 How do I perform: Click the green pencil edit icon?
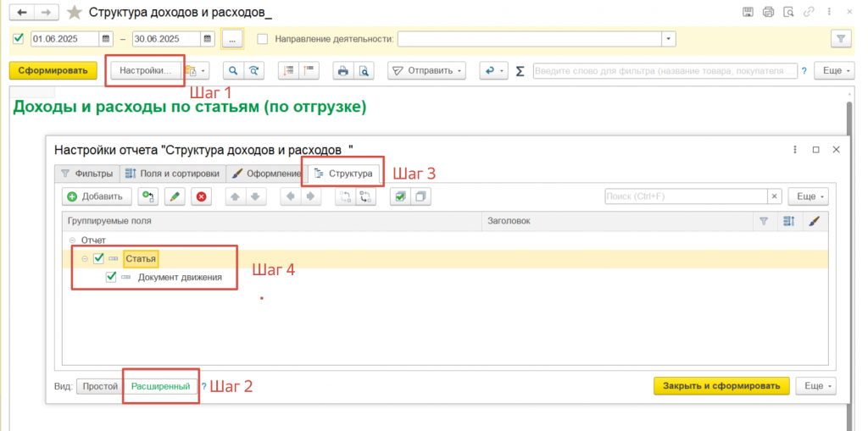[x=175, y=196]
